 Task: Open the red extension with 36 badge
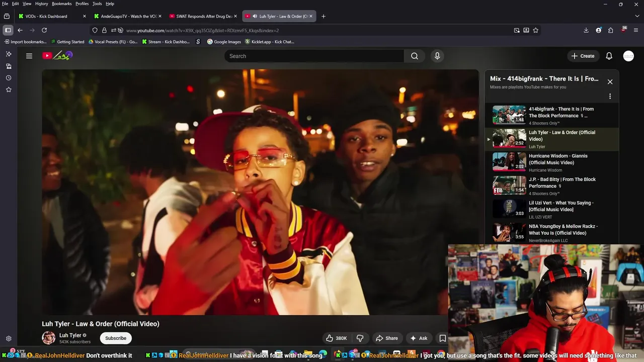(x=623, y=30)
